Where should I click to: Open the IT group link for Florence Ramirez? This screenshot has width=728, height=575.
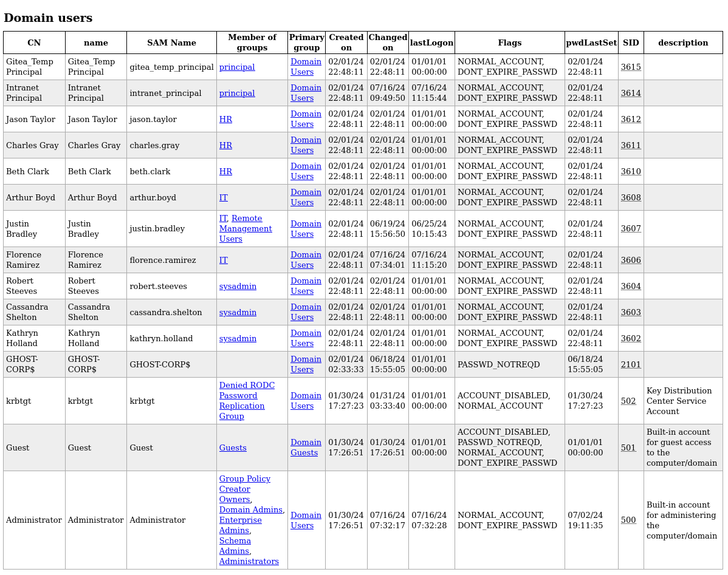tap(223, 260)
